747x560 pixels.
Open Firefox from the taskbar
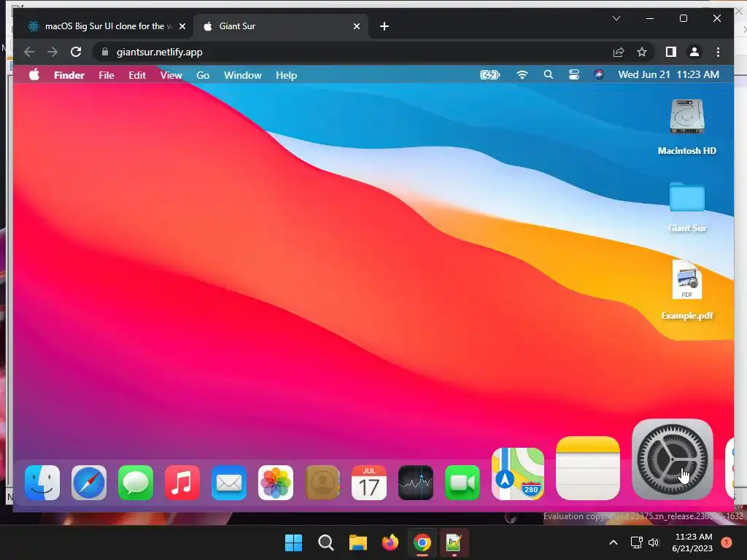[x=390, y=542]
